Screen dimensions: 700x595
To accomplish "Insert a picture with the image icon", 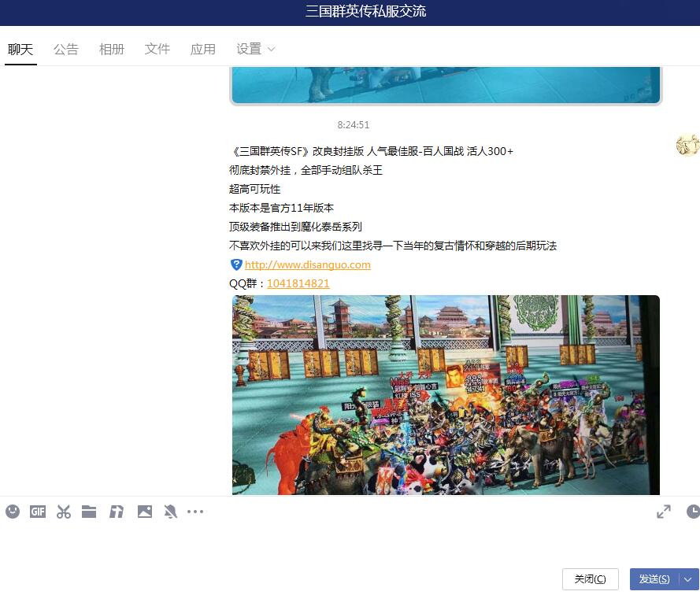I will point(145,512).
